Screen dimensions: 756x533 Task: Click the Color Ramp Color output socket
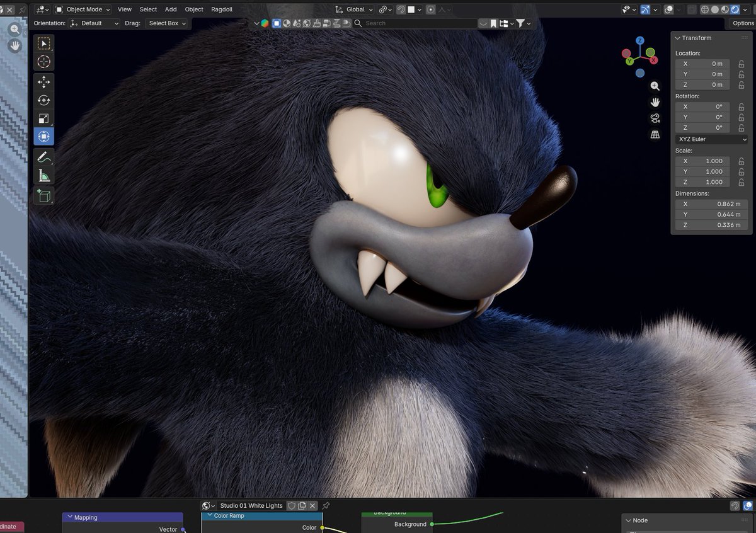coord(323,527)
